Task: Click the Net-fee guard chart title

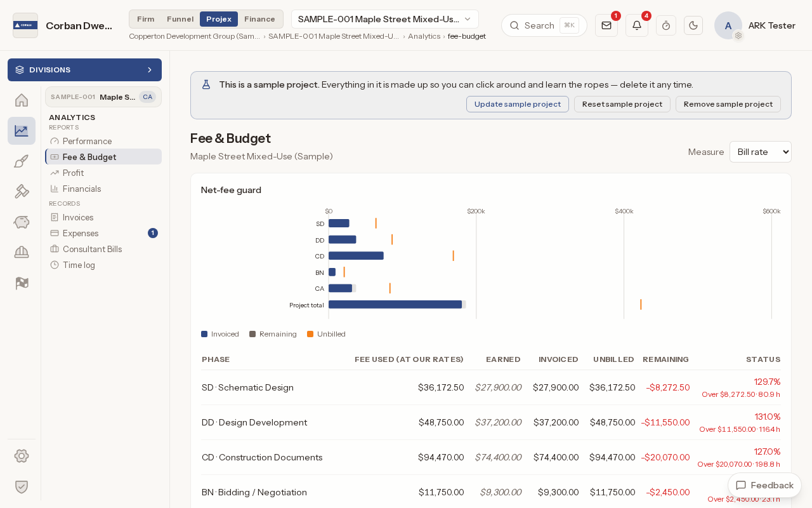Action: [231, 190]
